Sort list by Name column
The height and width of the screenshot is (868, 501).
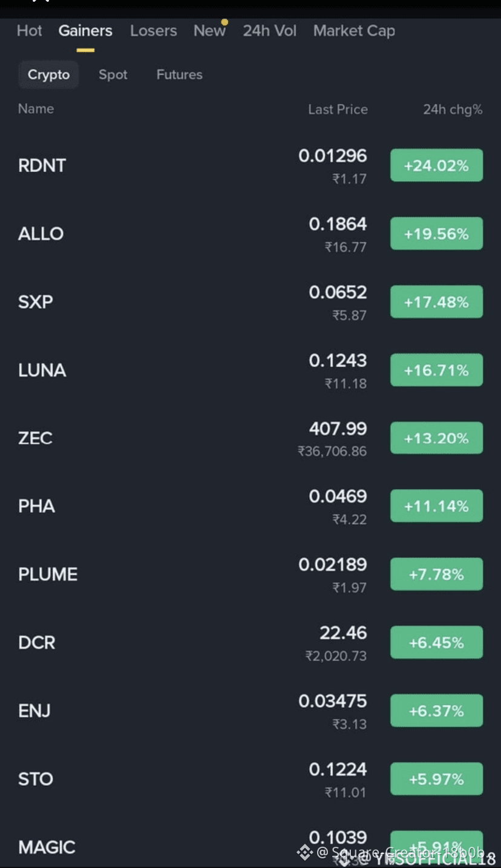[36, 109]
